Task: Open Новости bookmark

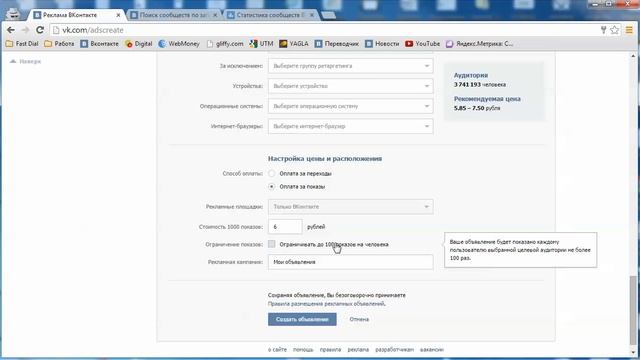Action: (x=382, y=44)
